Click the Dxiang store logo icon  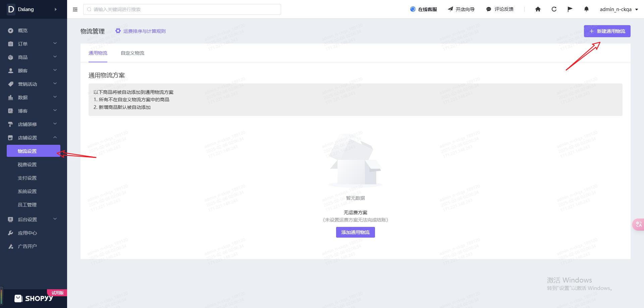tap(11, 9)
